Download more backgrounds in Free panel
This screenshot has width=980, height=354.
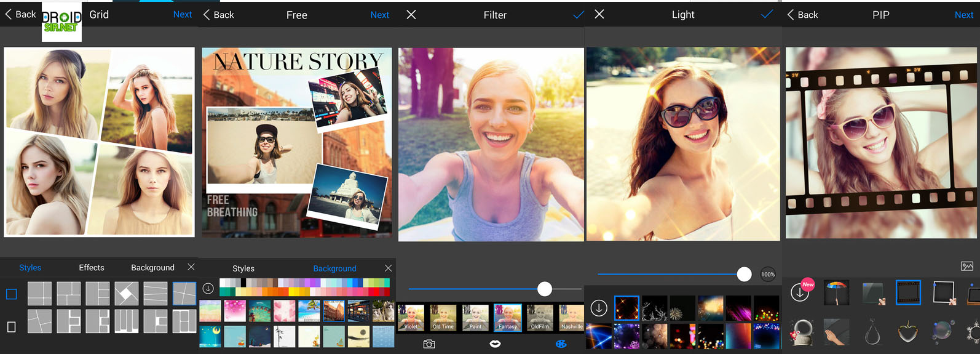208,288
